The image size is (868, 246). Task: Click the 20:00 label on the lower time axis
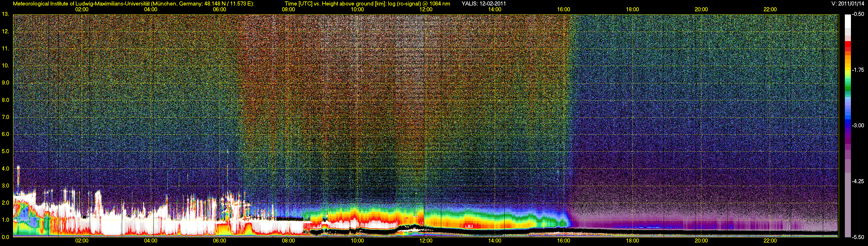tap(701, 241)
